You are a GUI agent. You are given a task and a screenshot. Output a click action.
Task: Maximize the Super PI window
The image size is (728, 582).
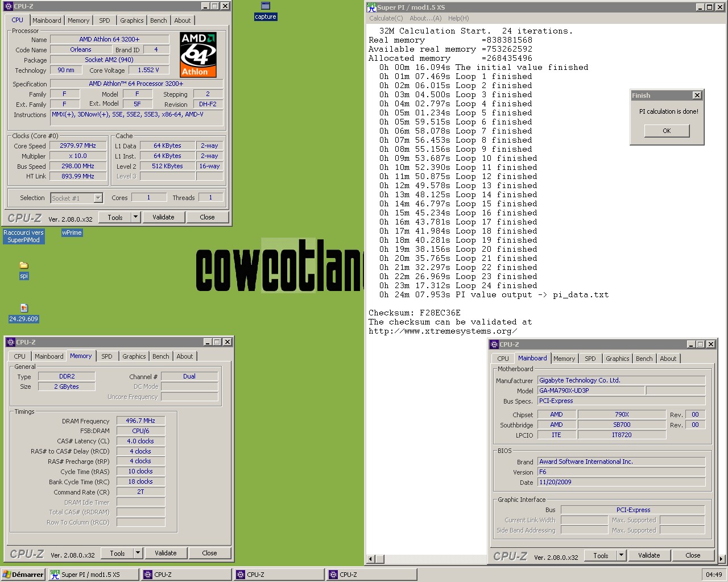point(710,7)
